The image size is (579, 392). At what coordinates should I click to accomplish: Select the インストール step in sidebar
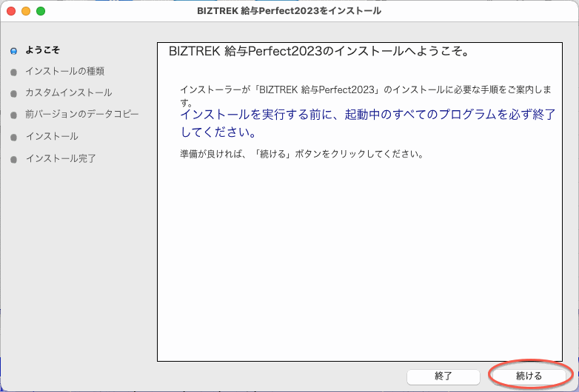pyautogui.click(x=51, y=137)
